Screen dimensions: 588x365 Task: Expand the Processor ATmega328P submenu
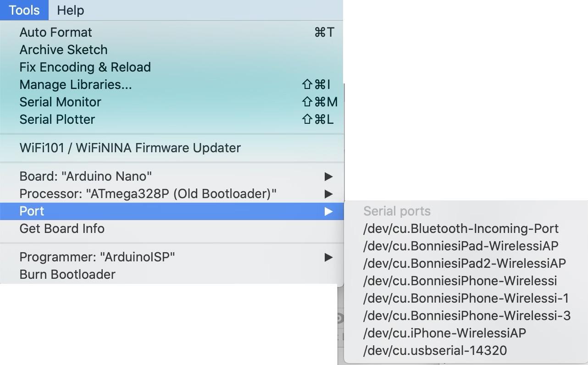(x=148, y=194)
